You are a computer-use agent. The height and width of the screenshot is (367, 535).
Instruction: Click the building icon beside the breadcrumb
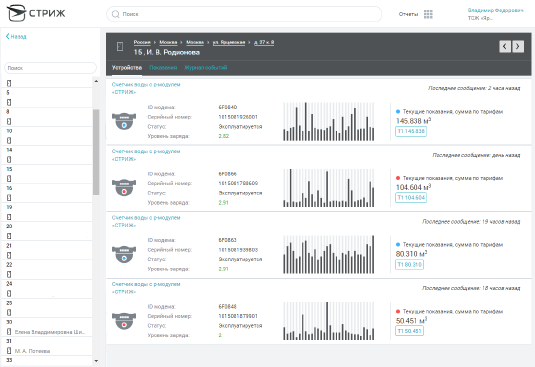click(120, 46)
